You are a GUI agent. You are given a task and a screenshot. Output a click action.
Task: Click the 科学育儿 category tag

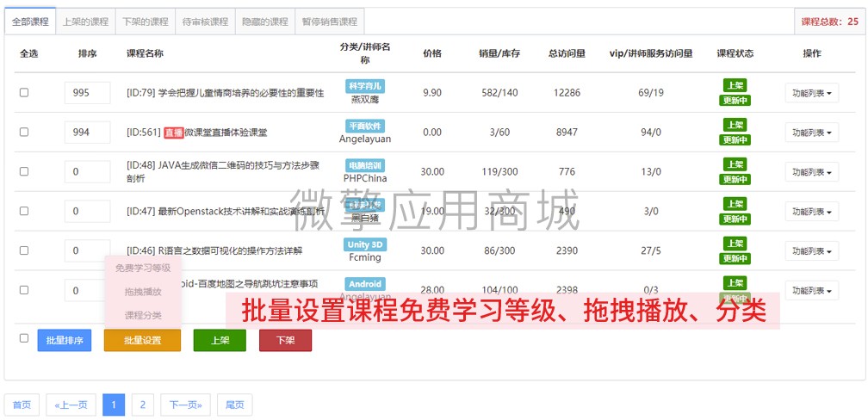point(365,86)
